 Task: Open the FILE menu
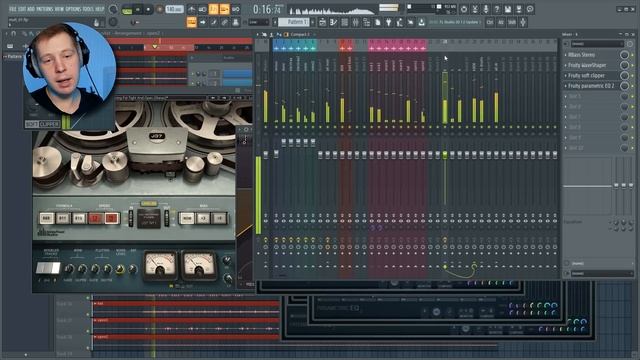click(x=13, y=9)
